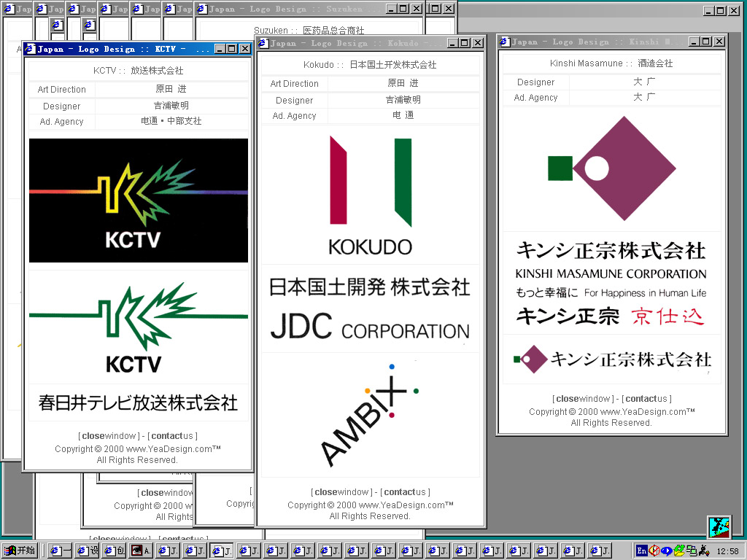
Task: Click the Kinshi window title bar
Action: point(612,42)
